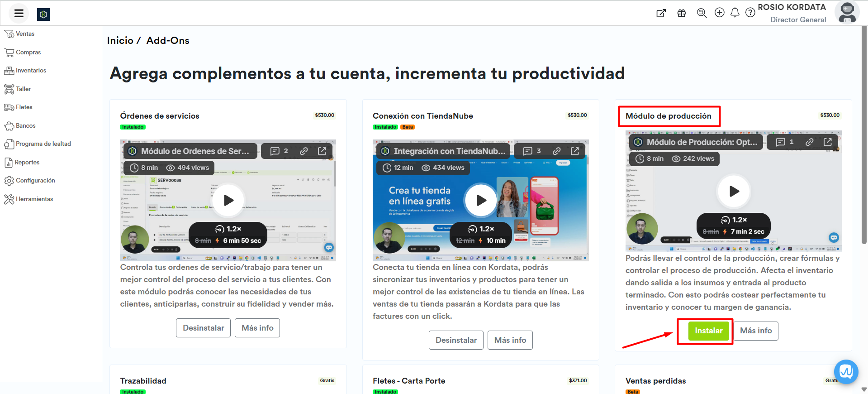
Task: Click the gift icon in header
Action: [x=681, y=13]
